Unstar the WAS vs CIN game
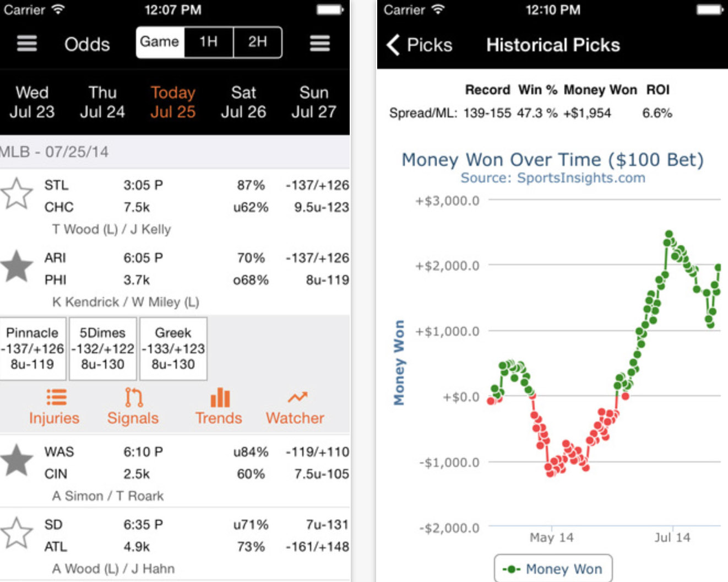This screenshot has height=582, width=728. pyautogui.click(x=17, y=460)
